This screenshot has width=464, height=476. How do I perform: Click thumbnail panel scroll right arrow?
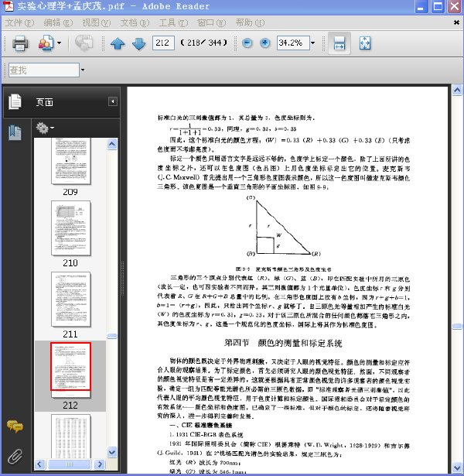pos(100,464)
